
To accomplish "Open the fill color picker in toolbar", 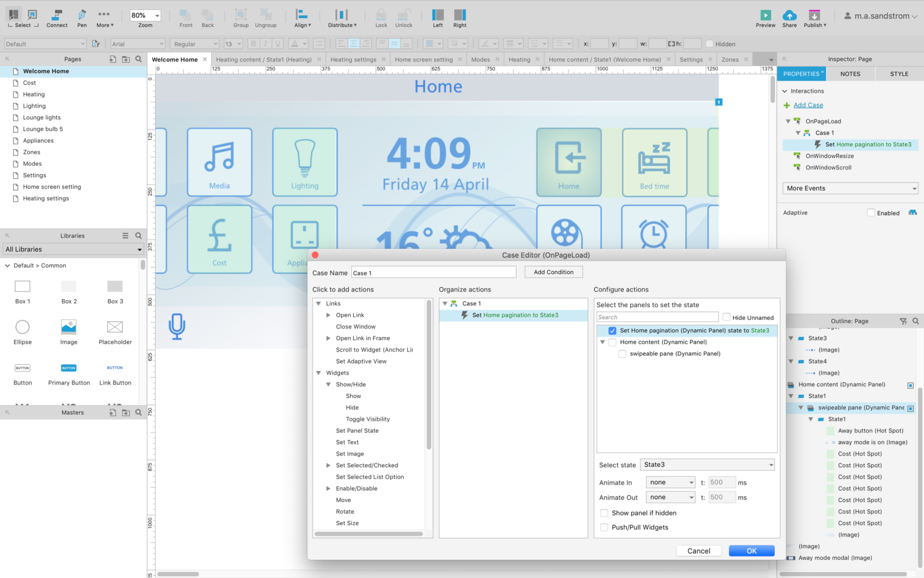I will click(431, 43).
